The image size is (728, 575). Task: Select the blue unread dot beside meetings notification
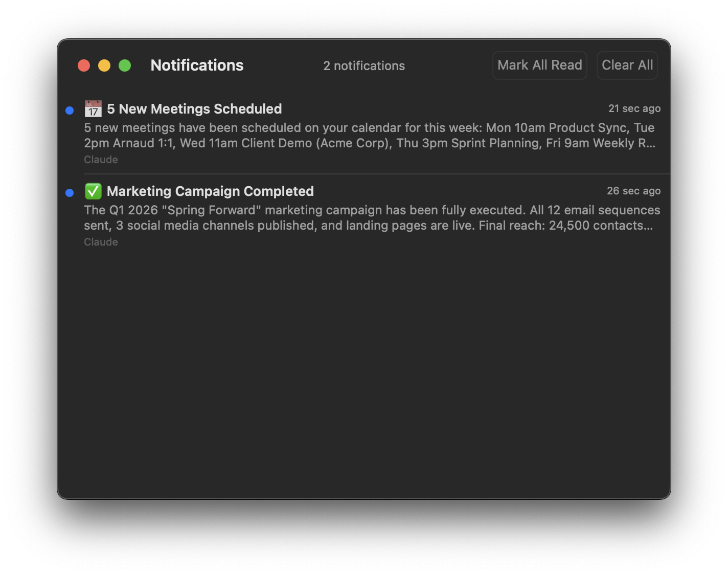click(70, 109)
